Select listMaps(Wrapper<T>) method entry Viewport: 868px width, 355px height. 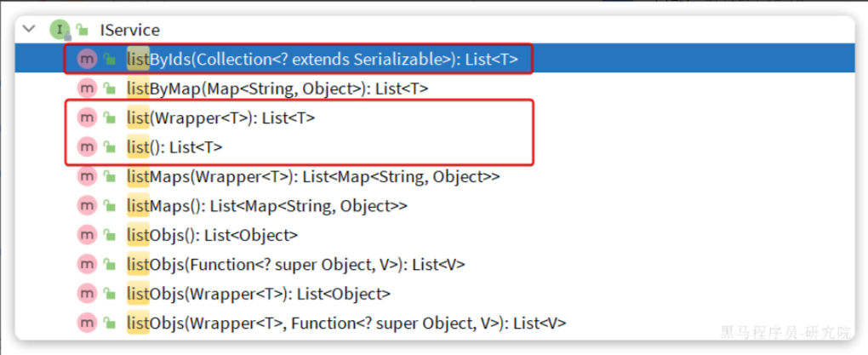pyautogui.click(x=312, y=176)
